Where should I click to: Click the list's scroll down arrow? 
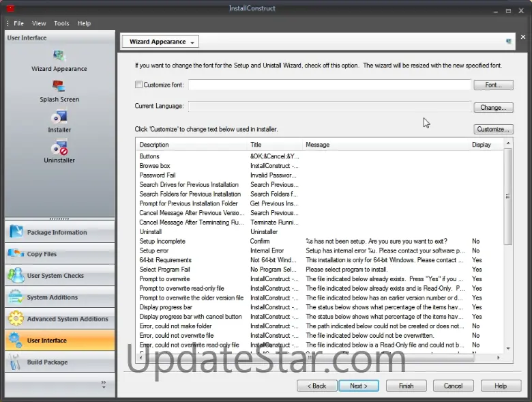[508, 349]
